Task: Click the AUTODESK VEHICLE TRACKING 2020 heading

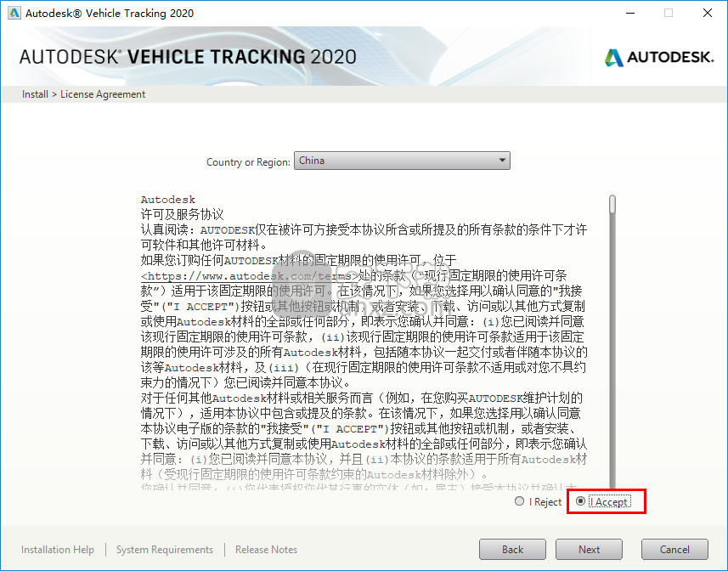Action: tap(188, 57)
